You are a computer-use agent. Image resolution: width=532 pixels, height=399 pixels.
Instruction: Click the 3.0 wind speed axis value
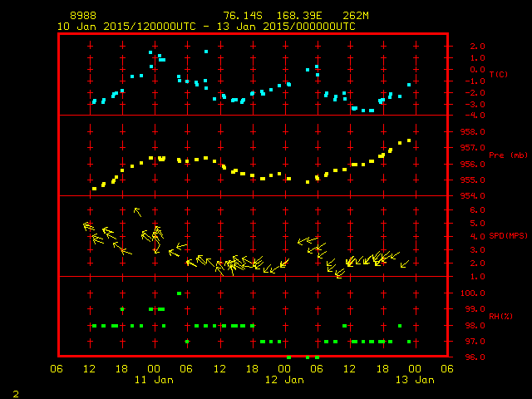coord(477,250)
